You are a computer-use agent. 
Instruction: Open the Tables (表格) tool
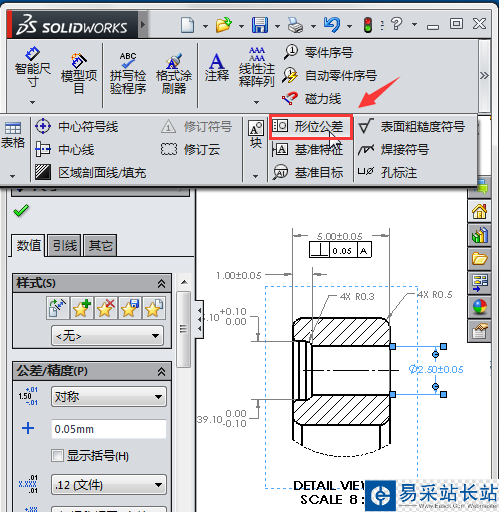(x=13, y=135)
